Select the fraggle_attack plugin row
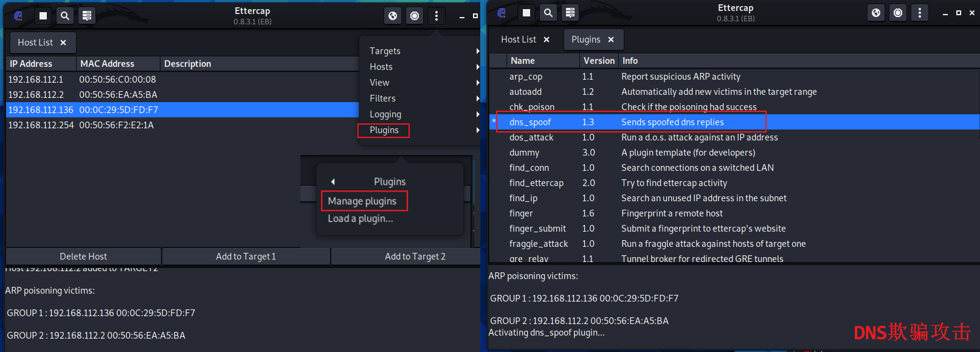The image size is (980, 352). pyautogui.click(x=734, y=244)
